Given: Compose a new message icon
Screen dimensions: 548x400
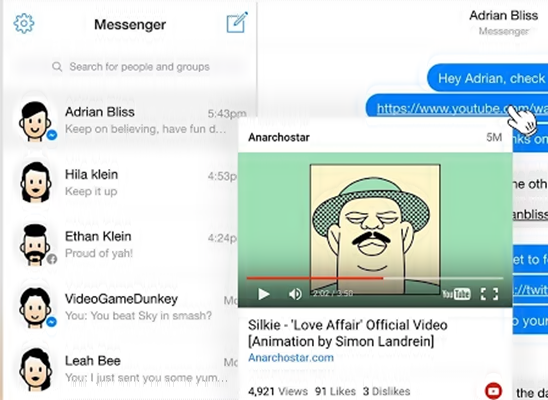Looking at the screenshot, I should (x=237, y=22).
